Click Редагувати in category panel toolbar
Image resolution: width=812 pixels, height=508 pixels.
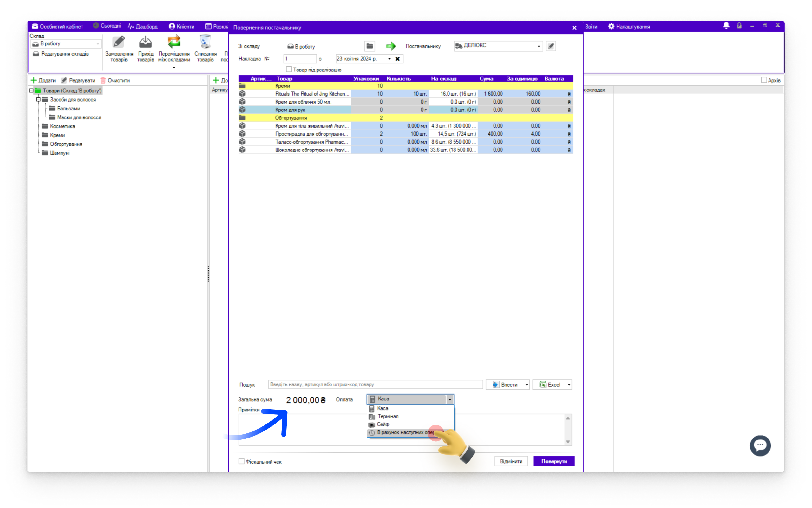[x=78, y=80]
